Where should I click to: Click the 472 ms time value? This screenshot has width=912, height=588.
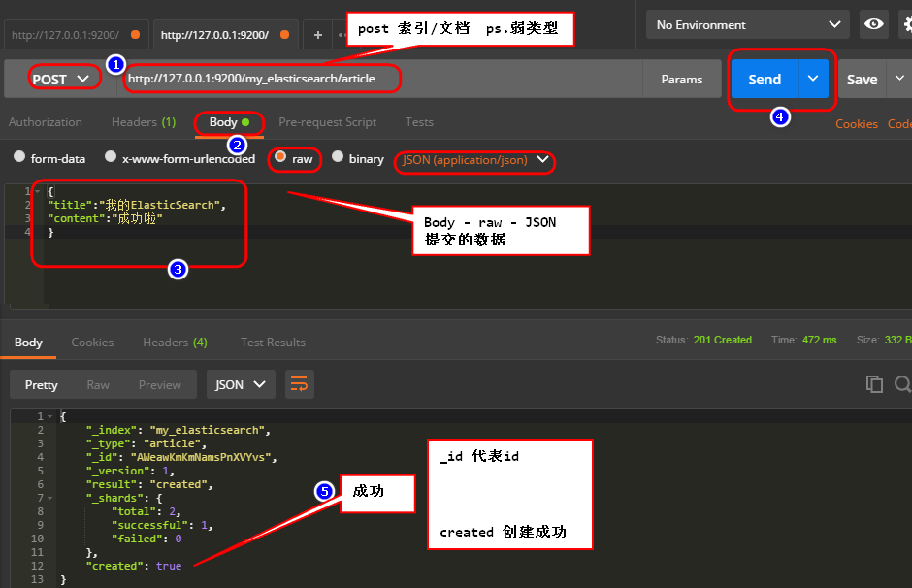tap(820, 340)
